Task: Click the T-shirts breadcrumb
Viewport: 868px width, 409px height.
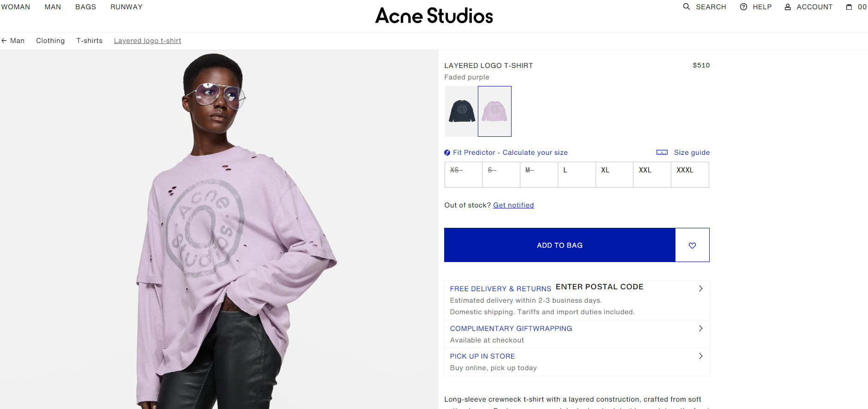Action: (90, 41)
